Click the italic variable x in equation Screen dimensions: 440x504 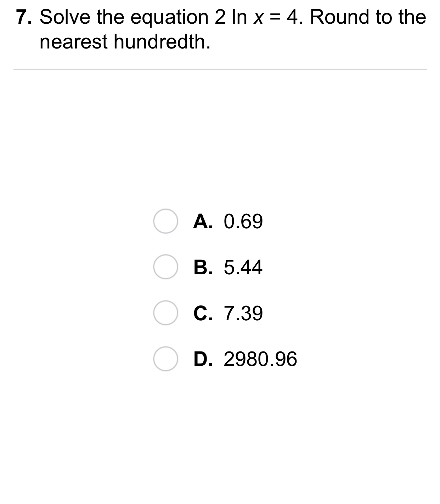pos(258,18)
